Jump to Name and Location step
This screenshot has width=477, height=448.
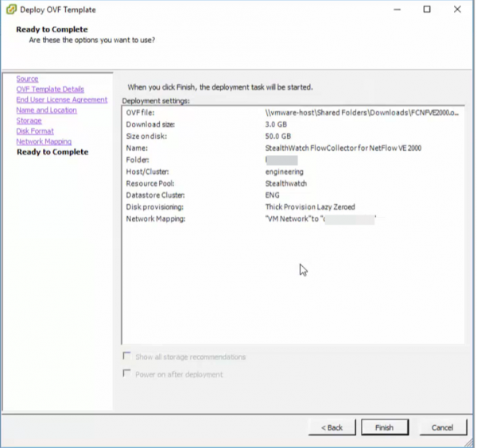pyautogui.click(x=46, y=110)
